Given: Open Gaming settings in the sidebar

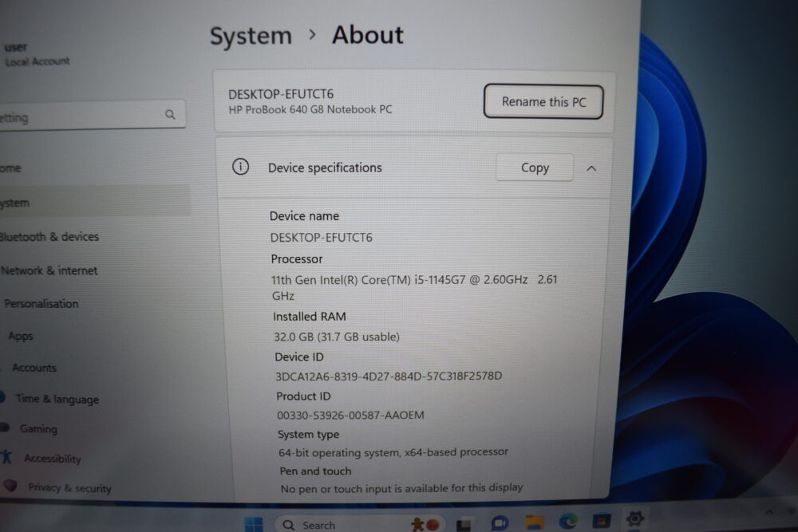Looking at the screenshot, I should click(x=38, y=429).
